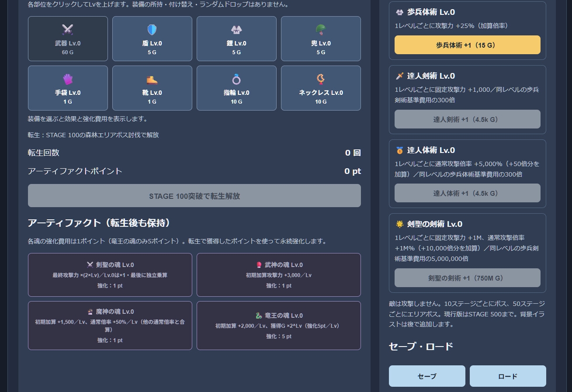Click 剣聖の剣術 +1 (750M G) button
Screen dimensions: 572x392
[x=468, y=278]
